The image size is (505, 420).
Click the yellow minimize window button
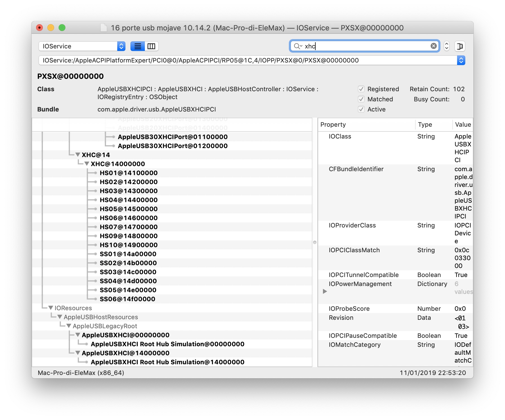coord(51,28)
